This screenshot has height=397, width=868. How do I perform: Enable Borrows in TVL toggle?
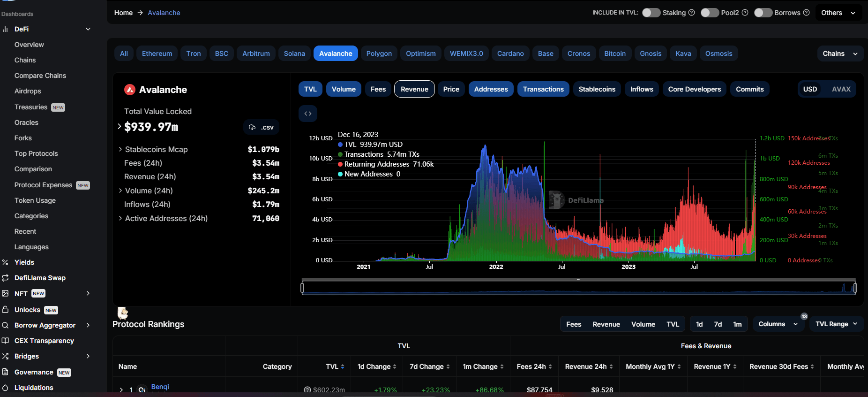tap(763, 13)
